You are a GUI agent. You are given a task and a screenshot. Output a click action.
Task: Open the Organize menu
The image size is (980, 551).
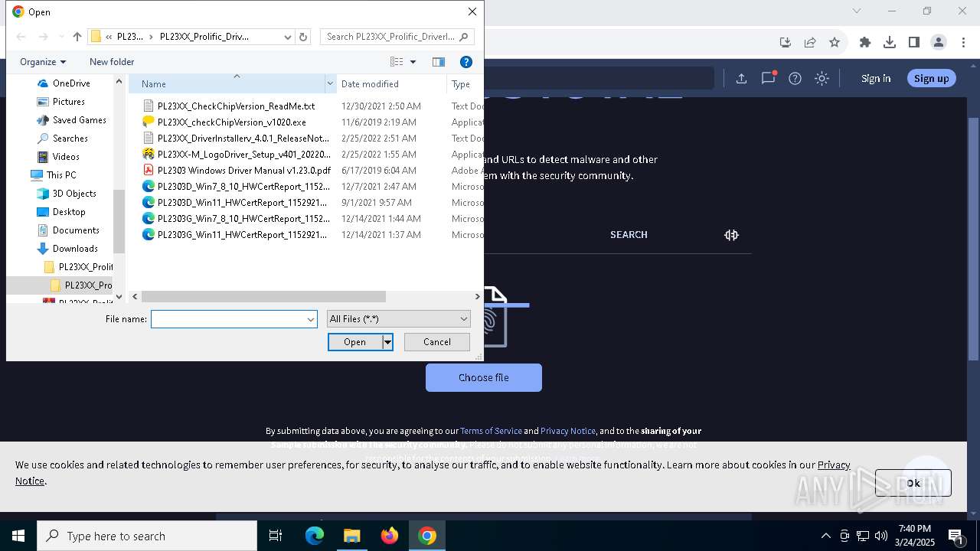click(x=43, y=62)
